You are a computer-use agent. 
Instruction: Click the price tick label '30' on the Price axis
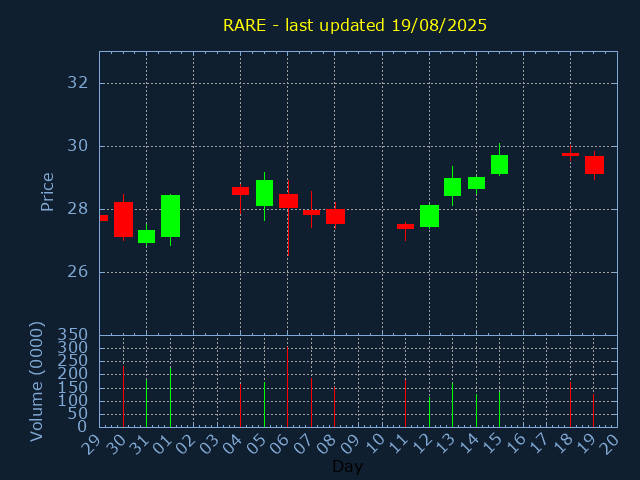[x=78, y=146]
